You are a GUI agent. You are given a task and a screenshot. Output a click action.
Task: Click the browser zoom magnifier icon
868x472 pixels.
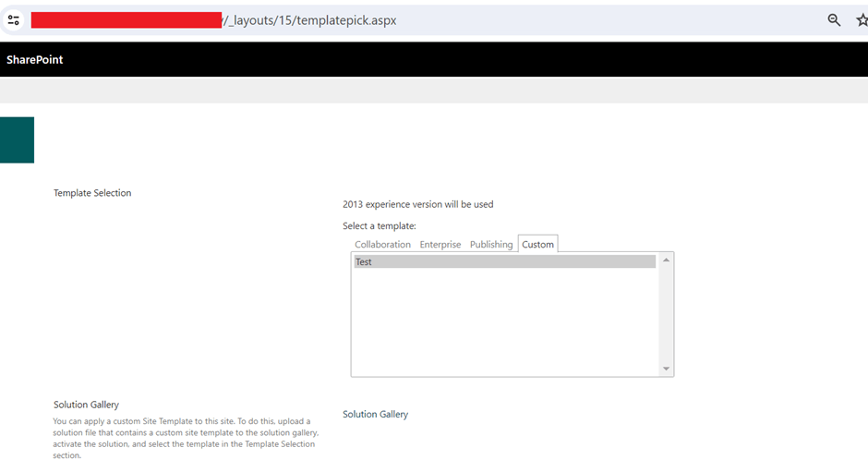834,20
